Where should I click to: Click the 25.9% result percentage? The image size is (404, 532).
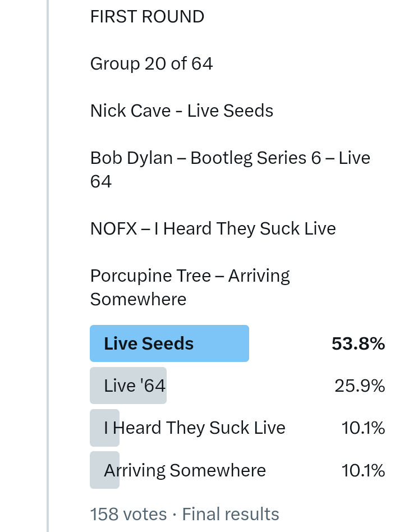[x=360, y=386]
